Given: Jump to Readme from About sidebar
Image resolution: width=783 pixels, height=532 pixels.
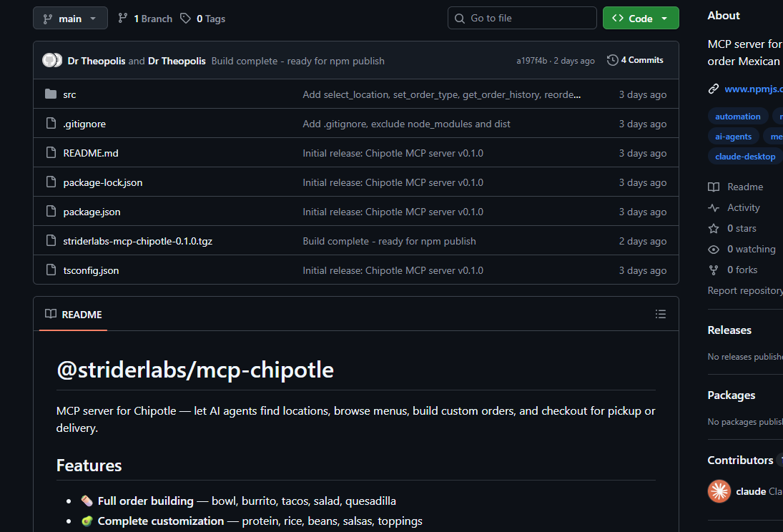Looking at the screenshot, I should pyautogui.click(x=745, y=187).
